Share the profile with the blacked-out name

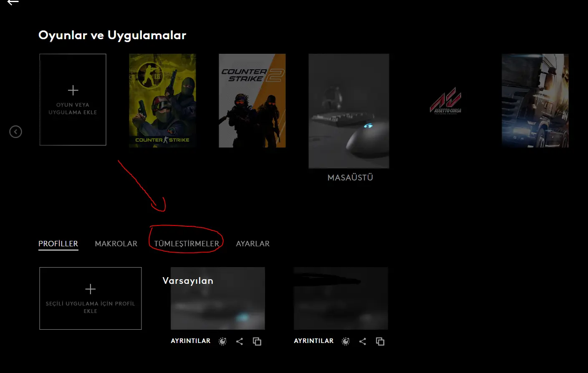(x=363, y=341)
